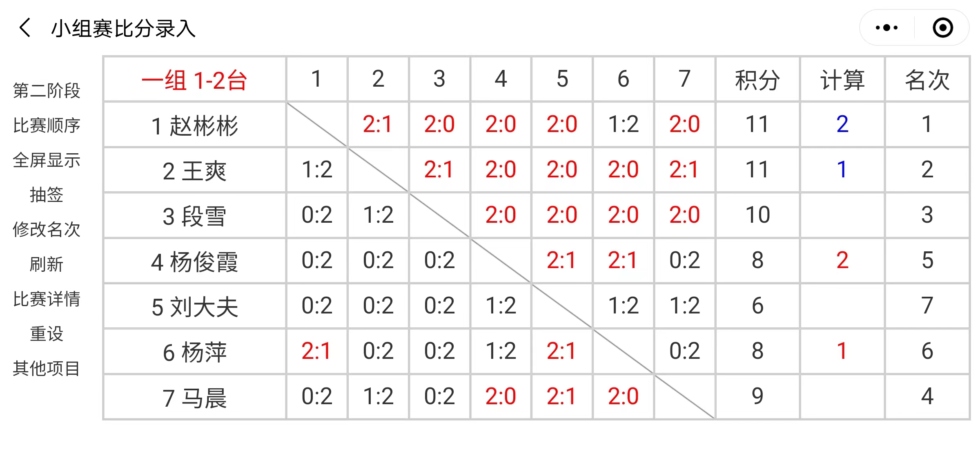Open 比赛详情 from the sidebar
980x461 pixels.
pos(47,299)
